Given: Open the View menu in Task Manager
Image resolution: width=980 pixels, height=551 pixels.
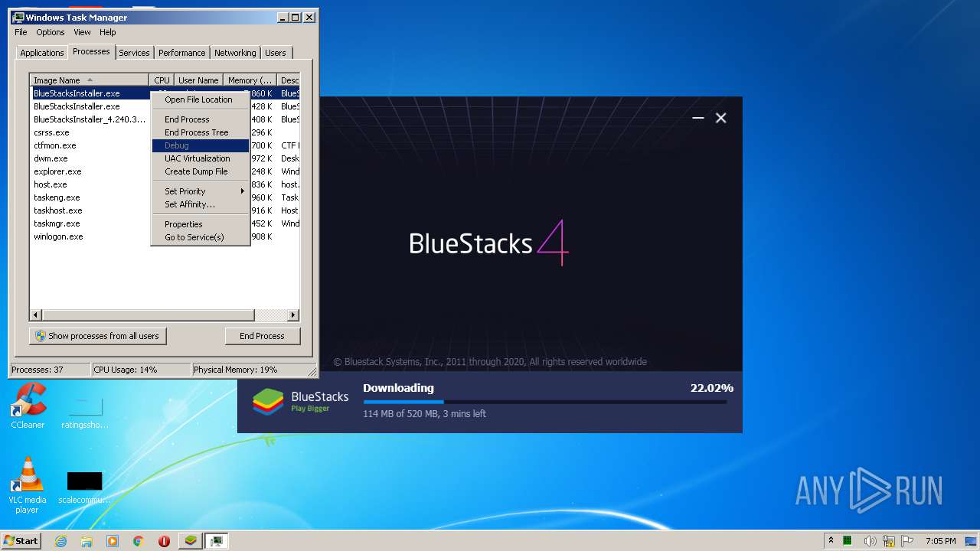Looking at the screenshot, I should click(82, 32).
